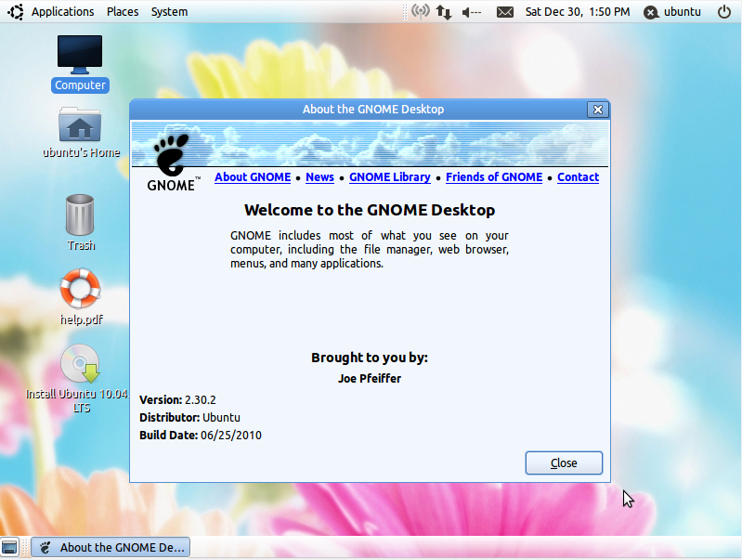Viewport: 742px width, 560px height.
Task: Open the Friends of GNOME link
Action: (x=494, y=177)
